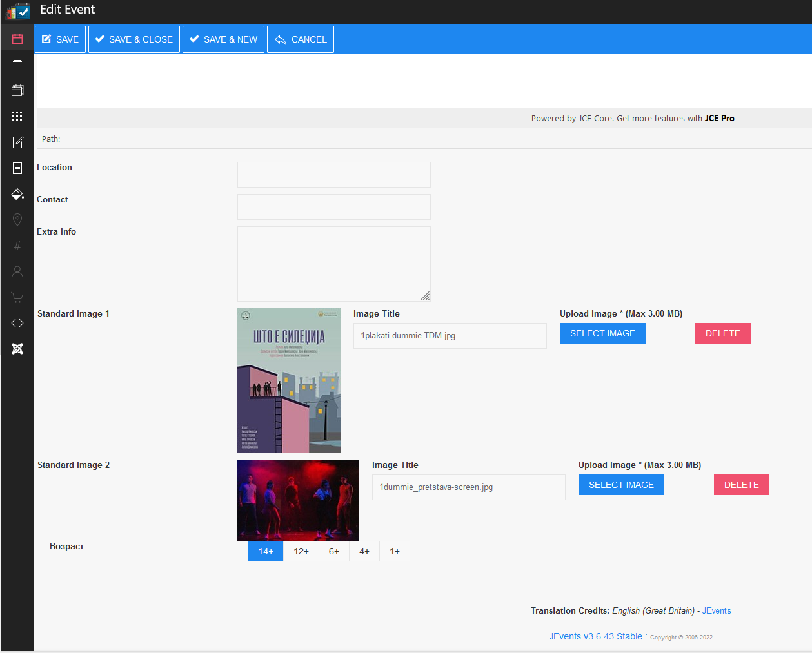Open JEvents v3.6.43 Stable link
This screenshot has height=653, width=812.
pos(596,636)
